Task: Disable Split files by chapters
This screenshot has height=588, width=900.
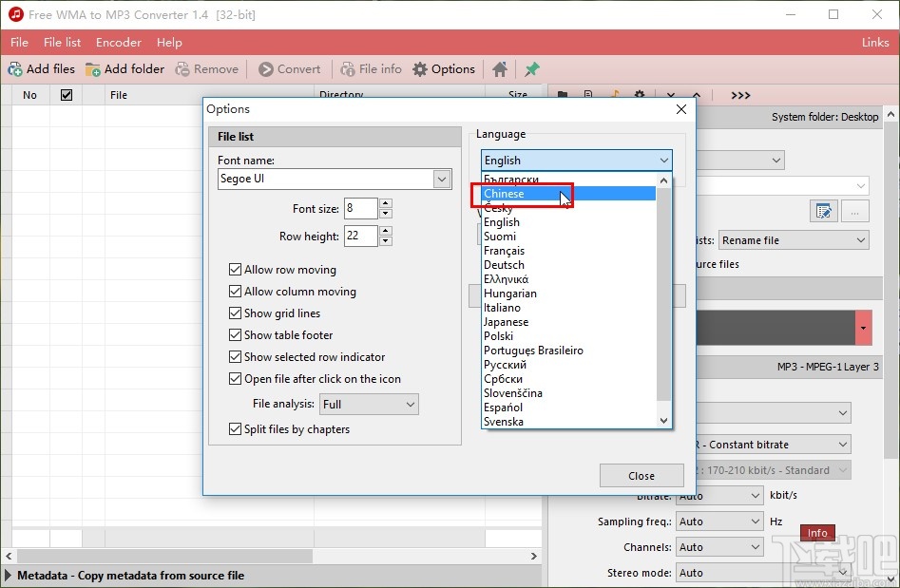Action: click(234, 428)
